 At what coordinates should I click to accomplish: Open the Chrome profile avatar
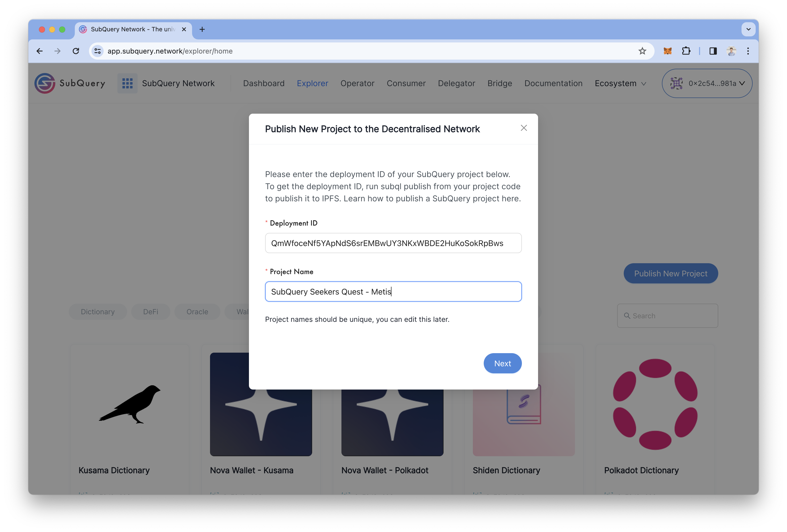pyautogui.click(x=731, y=51)
